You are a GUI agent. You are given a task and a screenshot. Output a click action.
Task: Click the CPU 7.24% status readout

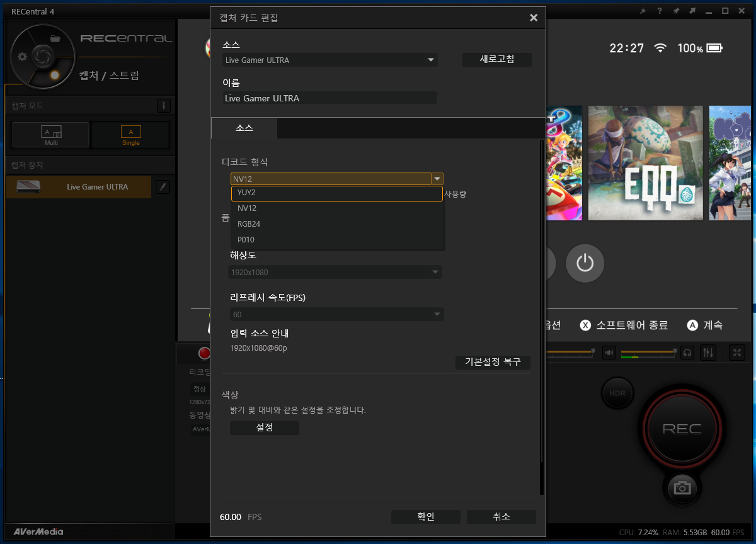pos(639,533)
